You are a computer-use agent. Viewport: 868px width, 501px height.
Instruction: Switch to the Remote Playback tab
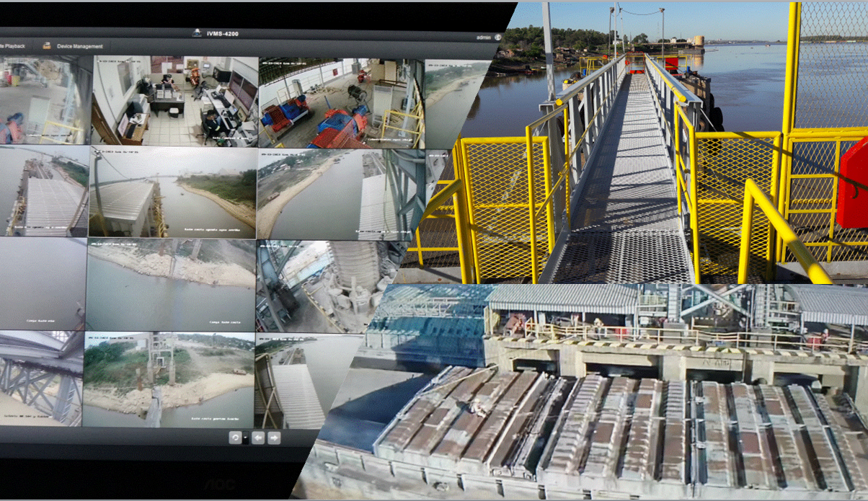pos(13,46)
